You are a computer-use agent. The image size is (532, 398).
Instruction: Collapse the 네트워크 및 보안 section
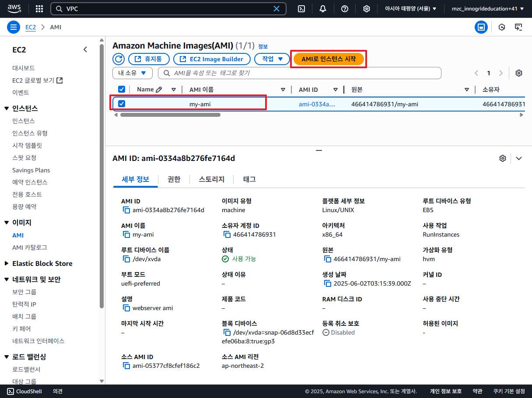(x=7, y=279)
